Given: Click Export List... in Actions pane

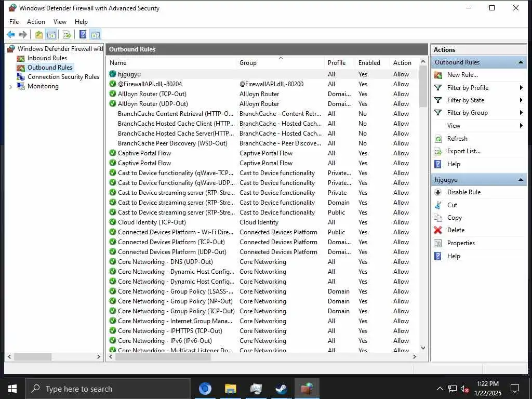Looking at the screenshot, I should 463,151.
